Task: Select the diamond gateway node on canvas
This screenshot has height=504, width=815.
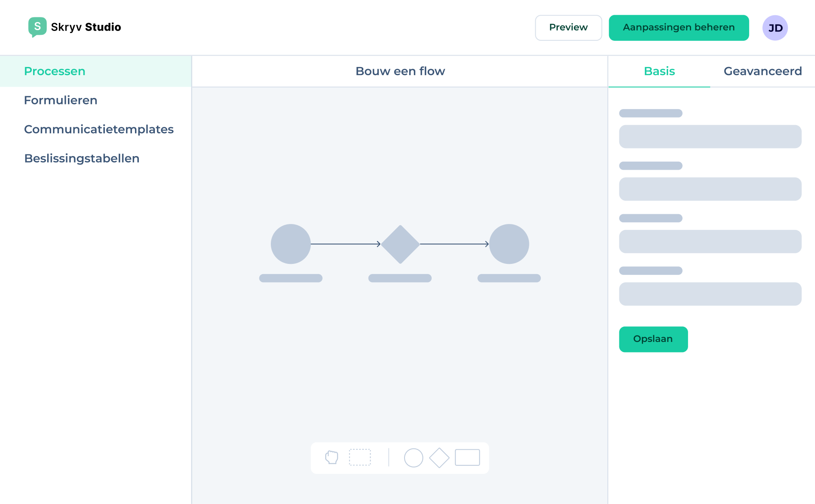Action: [x=400, y=244]
